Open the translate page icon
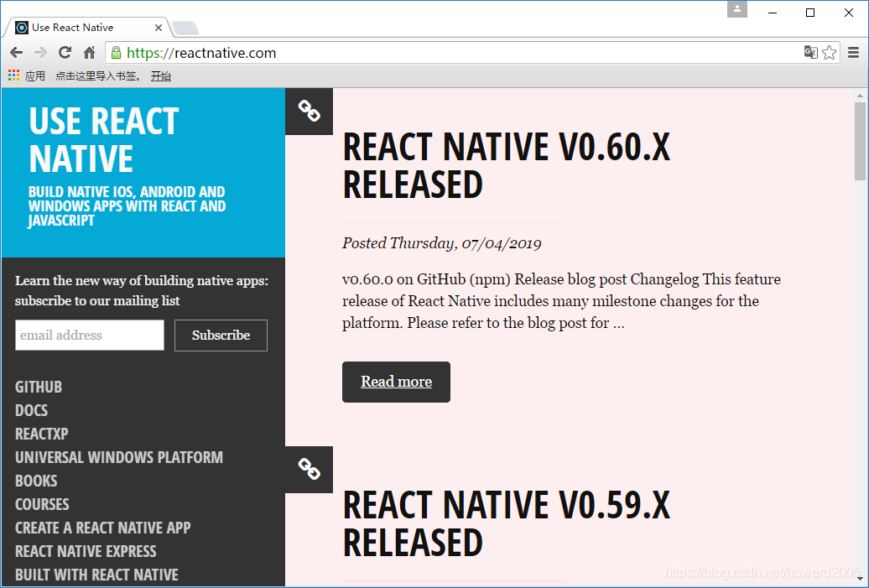Screen dimensions: 869x588 coord(811,53)
